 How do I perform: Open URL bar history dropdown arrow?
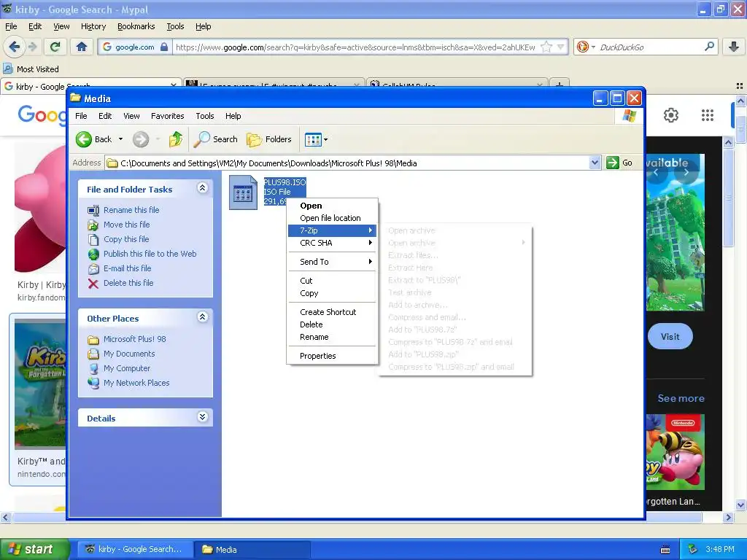pyautogui.click(x=561, y=47)
